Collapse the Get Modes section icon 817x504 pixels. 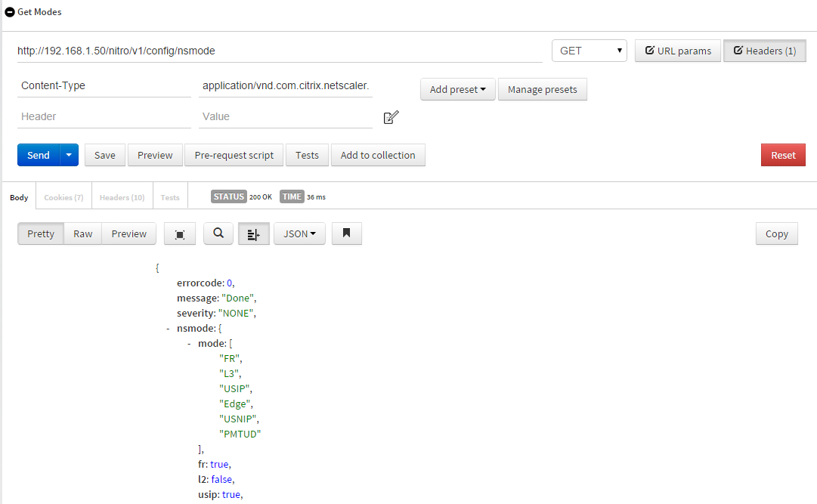(x=10, y=12)
